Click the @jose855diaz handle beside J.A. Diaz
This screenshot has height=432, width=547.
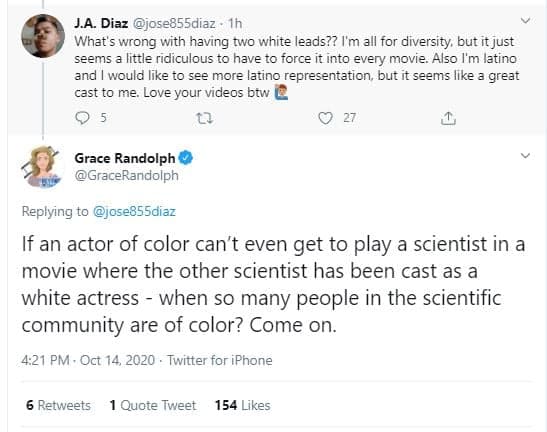click(x=173, y=23)
